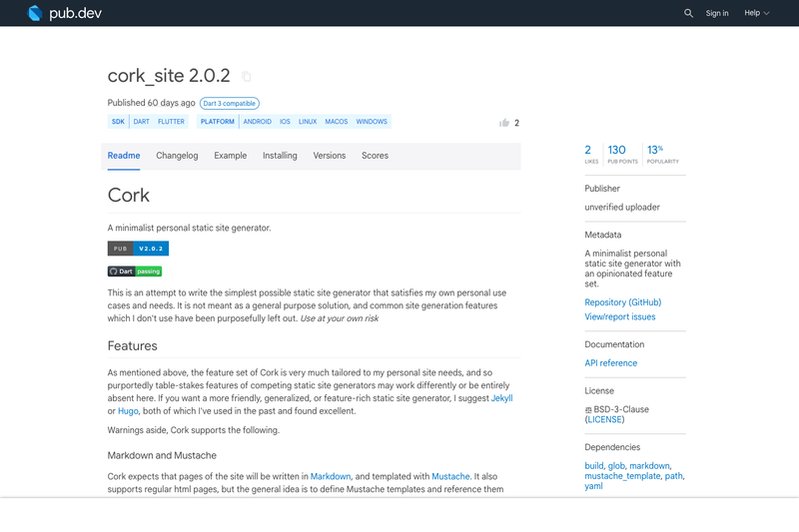Open the mustache_template dependency link
799x532 pixels.
pyautogui.click(x=622, y=476)
